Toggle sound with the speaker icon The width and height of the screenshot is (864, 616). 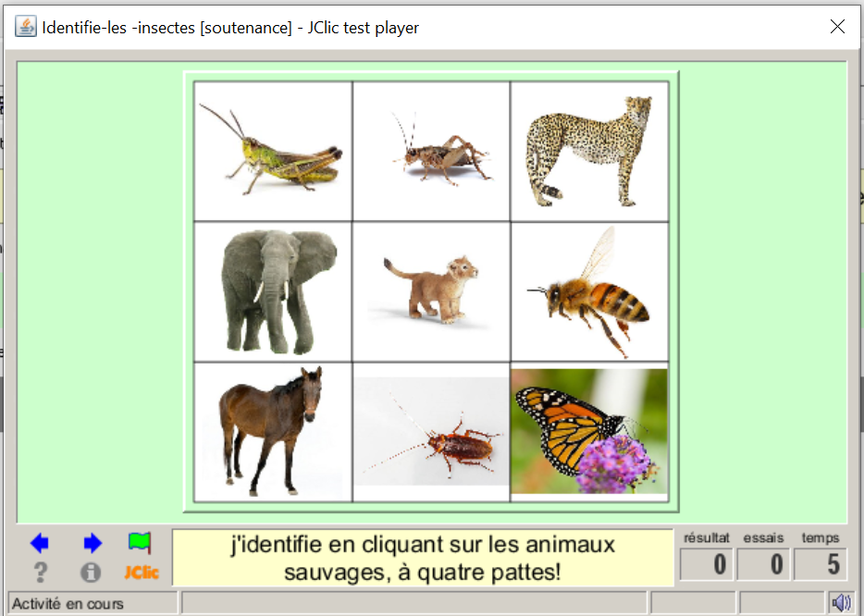[x=841, y=603]
